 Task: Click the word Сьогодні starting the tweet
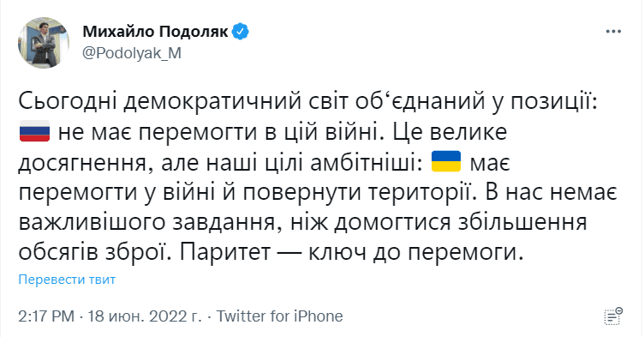[x=68, y=102]
